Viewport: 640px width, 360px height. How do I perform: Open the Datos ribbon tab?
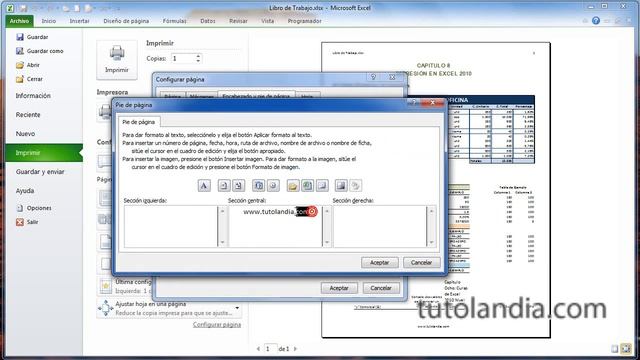208,21
